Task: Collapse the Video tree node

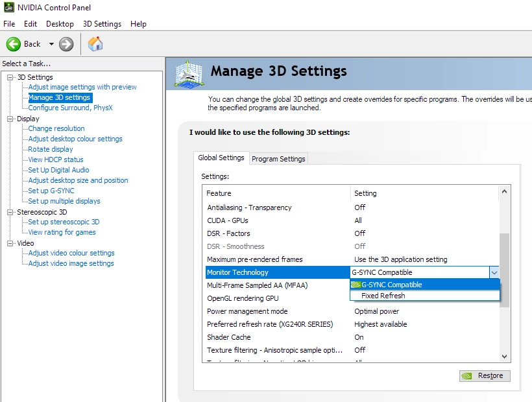Action: [x=10, y=243]
